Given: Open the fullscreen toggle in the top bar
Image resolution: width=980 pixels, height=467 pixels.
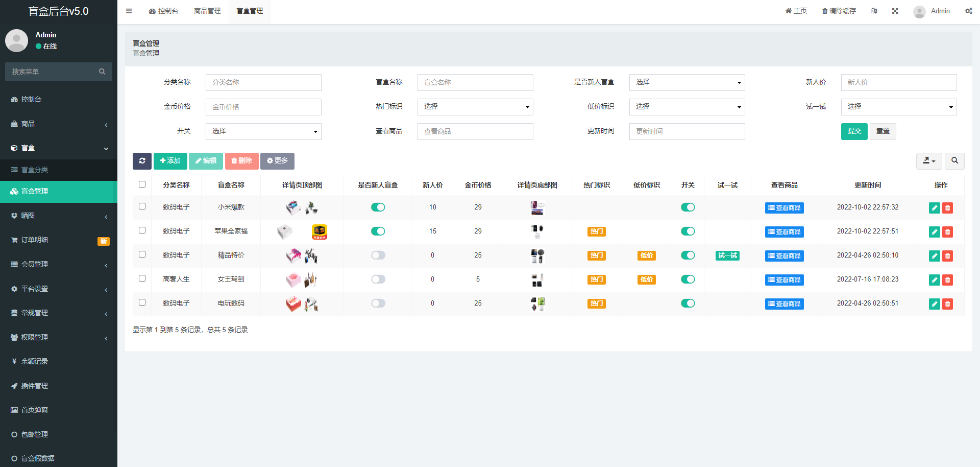Looking at the screenshot, I should pyautogui.click(x=895, y=11).
